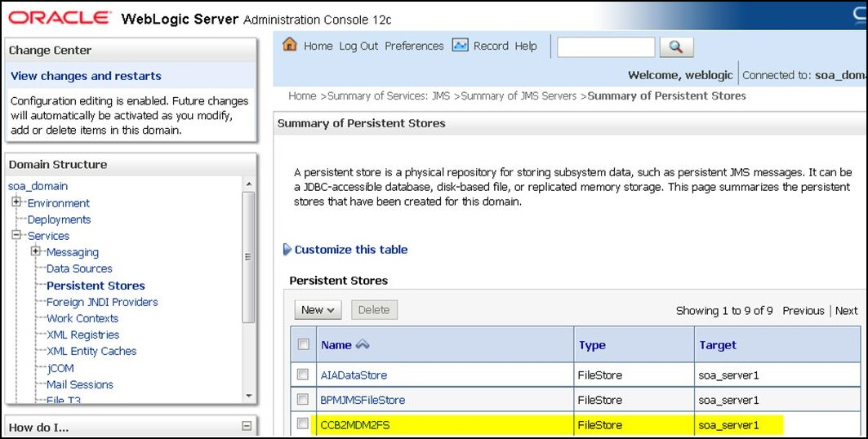
Task: Select Persistent Stores tree item
Action: [x=96, y=286]
